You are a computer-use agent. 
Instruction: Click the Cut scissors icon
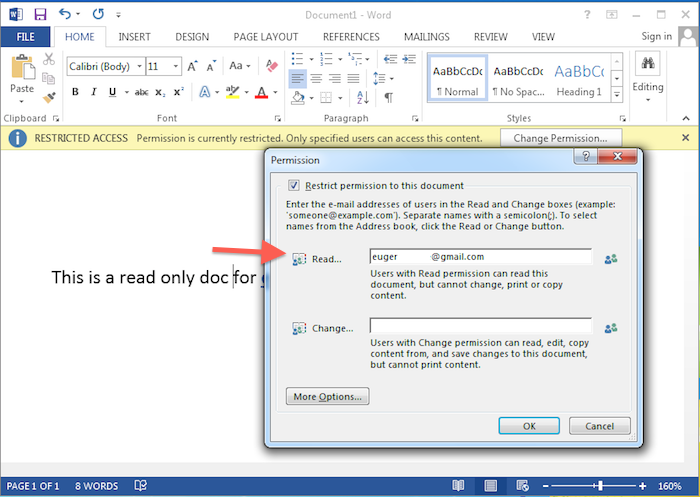click(49, 59)
